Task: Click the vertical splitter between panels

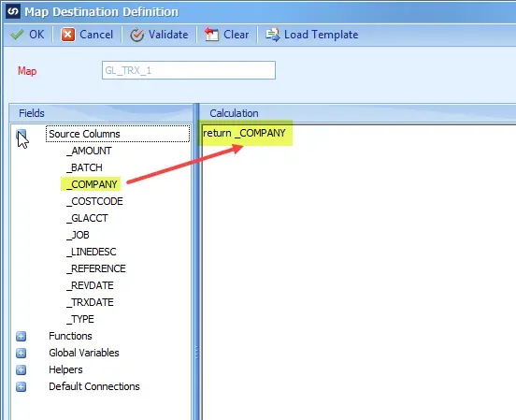Action: [x=196, y=262]
